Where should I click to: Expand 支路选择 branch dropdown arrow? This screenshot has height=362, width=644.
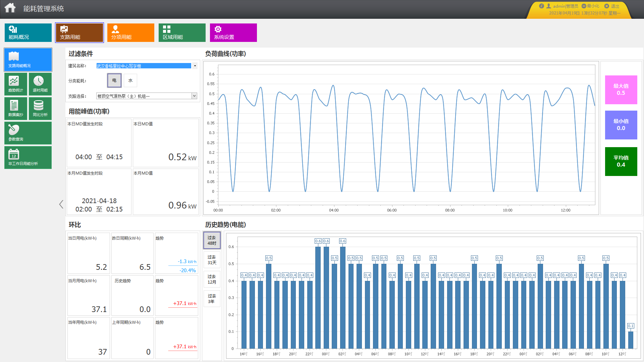(x=194, y=96)
